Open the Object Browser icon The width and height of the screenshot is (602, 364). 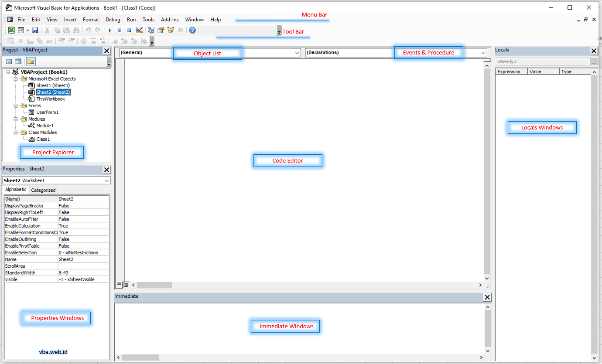(x=171, y=30)
